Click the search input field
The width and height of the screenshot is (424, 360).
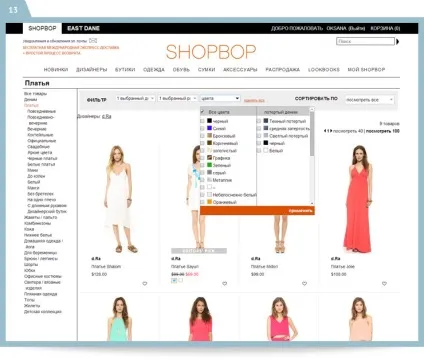tap(365, 41)
